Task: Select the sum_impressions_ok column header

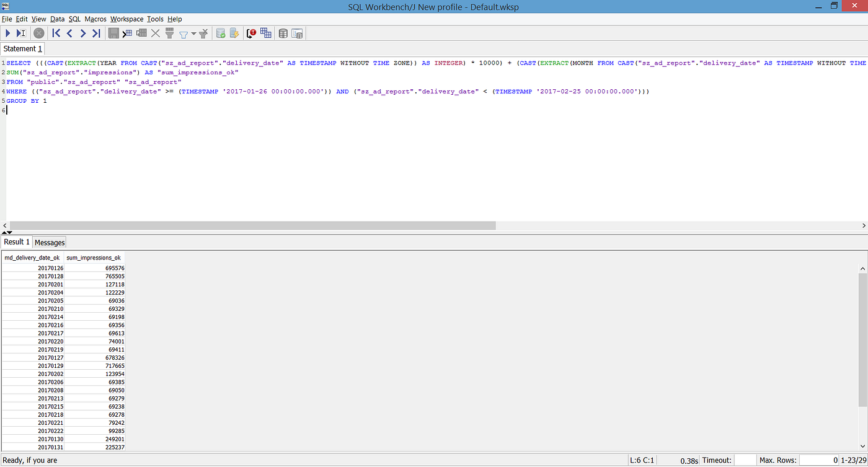Action: [x=94, y=258]
